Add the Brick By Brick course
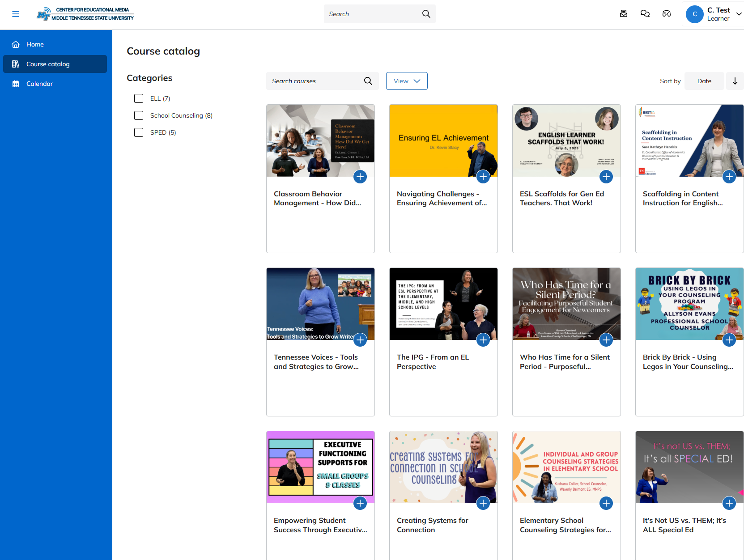Image resolution: width=744 pixels, height=560 pixels. point(729,340)
